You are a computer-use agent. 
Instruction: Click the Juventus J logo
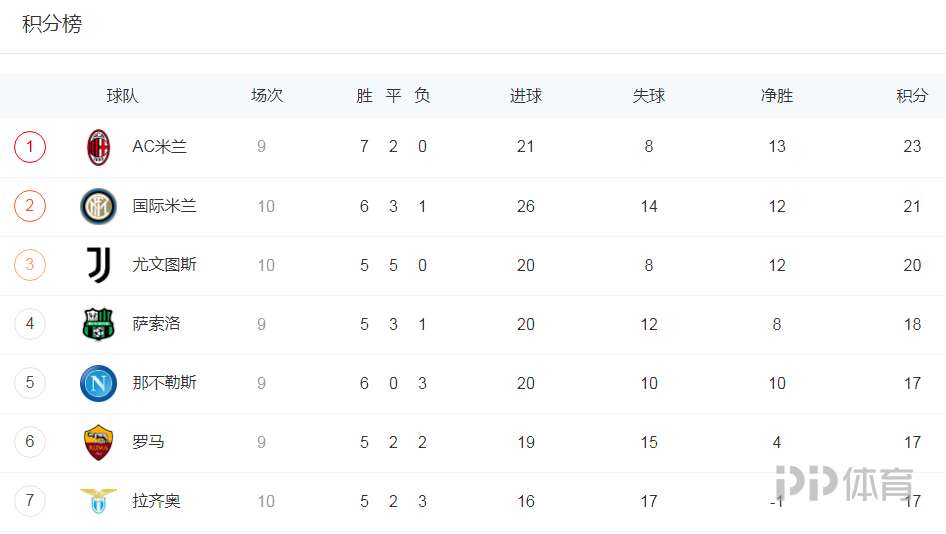point(99,265)
